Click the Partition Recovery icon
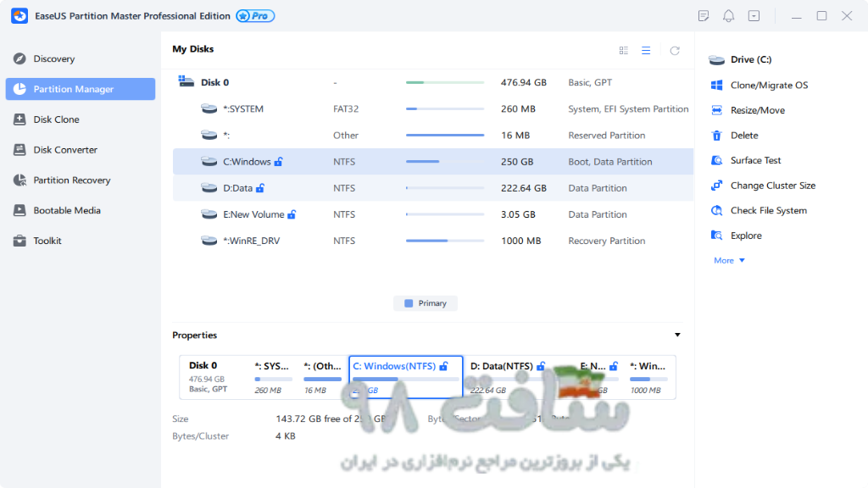The width and height of the screenshot is (868, 488). (x=19, y=180)
